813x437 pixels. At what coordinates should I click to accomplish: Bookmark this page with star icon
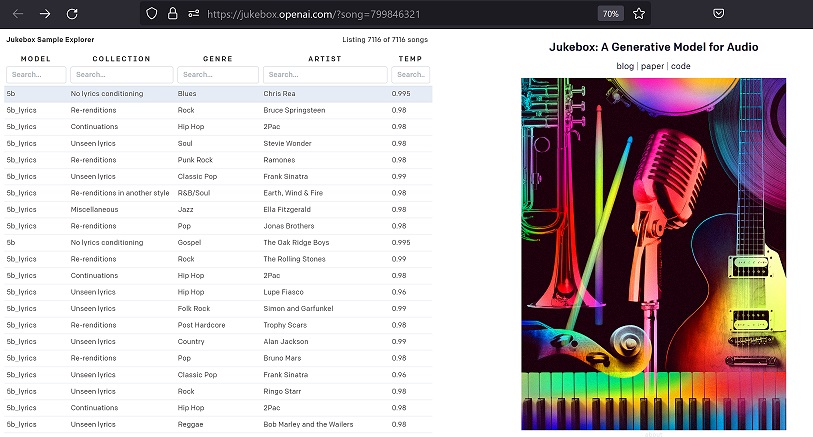click(639, 14)
